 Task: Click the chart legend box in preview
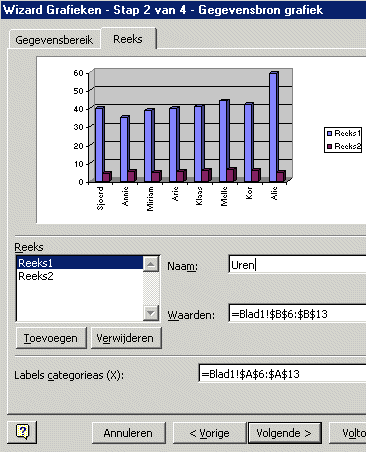point(343,140)
